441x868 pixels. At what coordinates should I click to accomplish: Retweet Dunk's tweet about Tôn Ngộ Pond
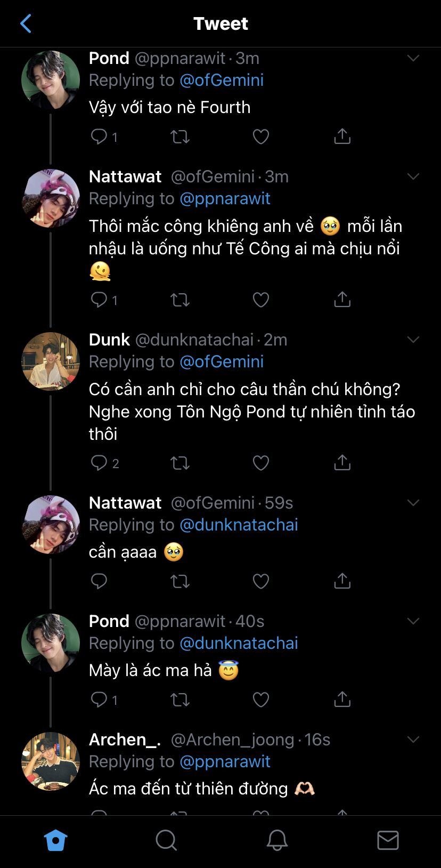point(179,463)
